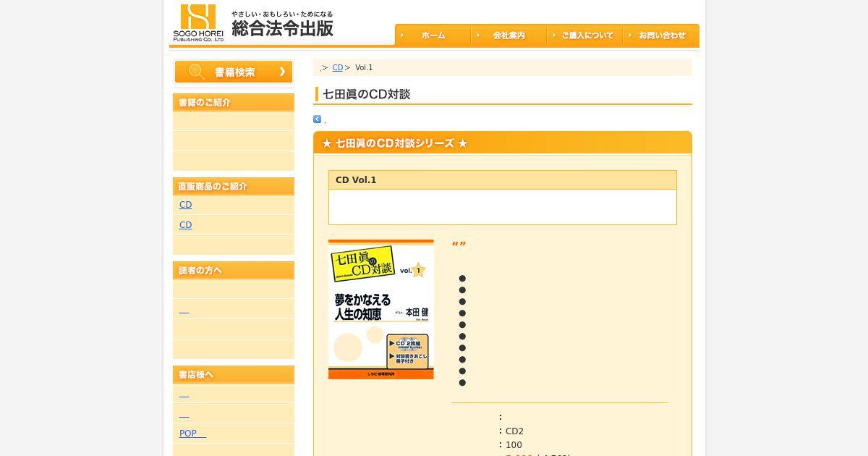Follow the CD breadcrumb link

pyautogui.click(x=337, y=67)
